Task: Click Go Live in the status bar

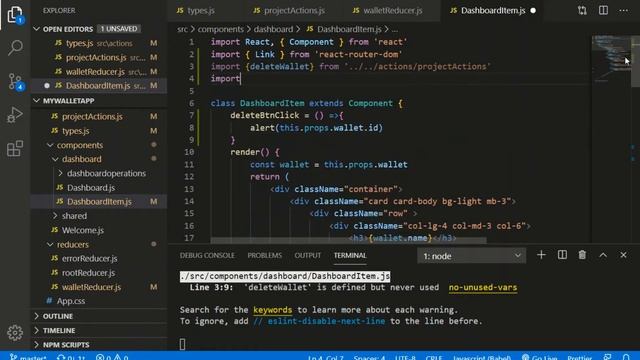Action: (539, 358)
